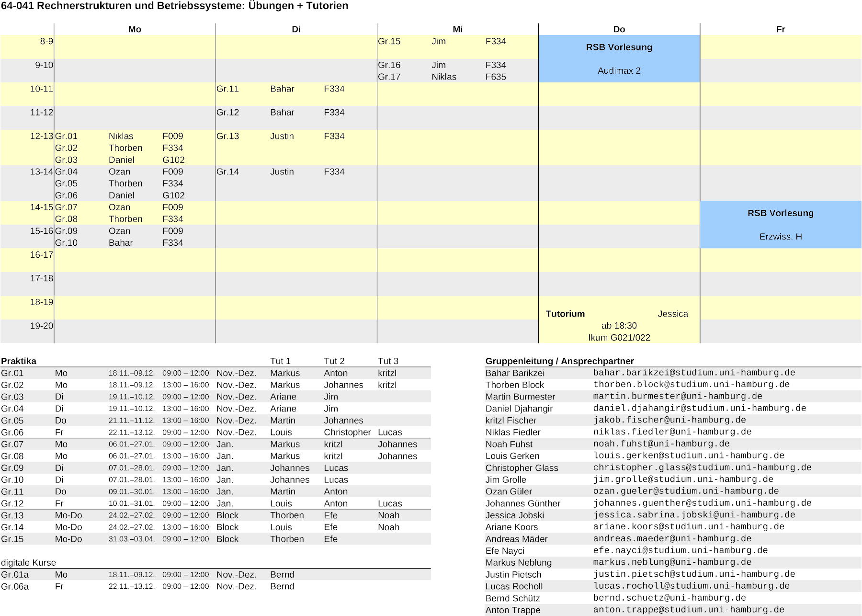Screen dimensions: 862x616
Task: Click the '8-9' time row label
Action: pos(46,41)
